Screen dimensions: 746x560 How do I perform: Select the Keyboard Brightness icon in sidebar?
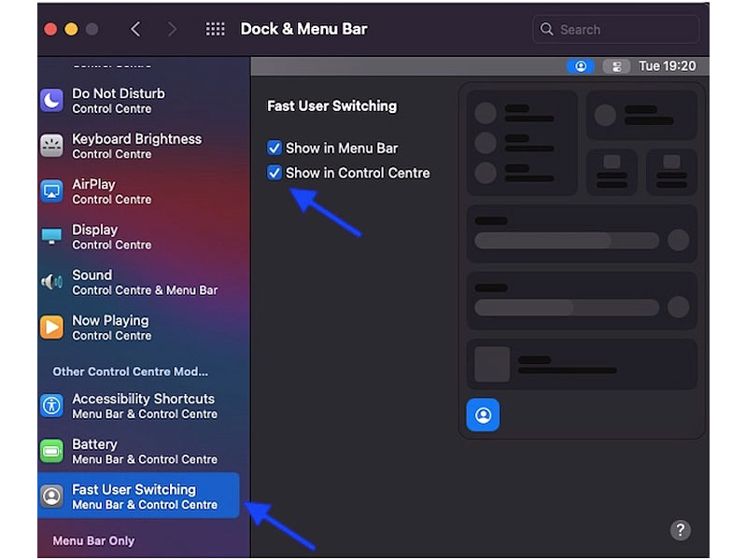pos(51,146)
